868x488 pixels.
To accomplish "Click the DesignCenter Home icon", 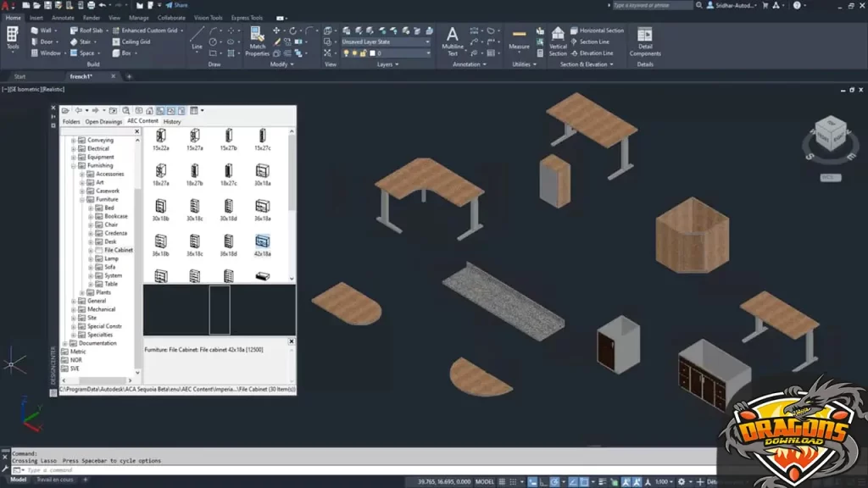I will click(149, 111).
